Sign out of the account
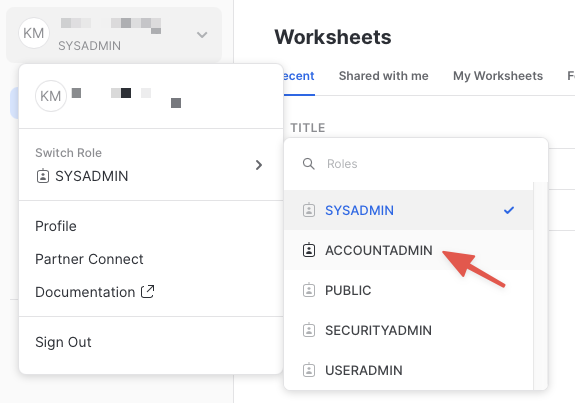Image resolution: width=575 pixels, height=403 pixels. 63,342
